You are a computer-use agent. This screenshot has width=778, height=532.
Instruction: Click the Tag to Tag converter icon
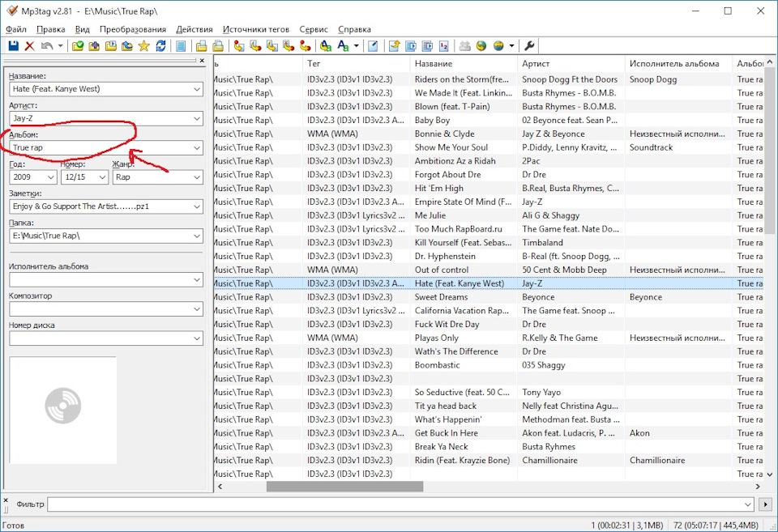pyautogui.click(x=306, y=46)
